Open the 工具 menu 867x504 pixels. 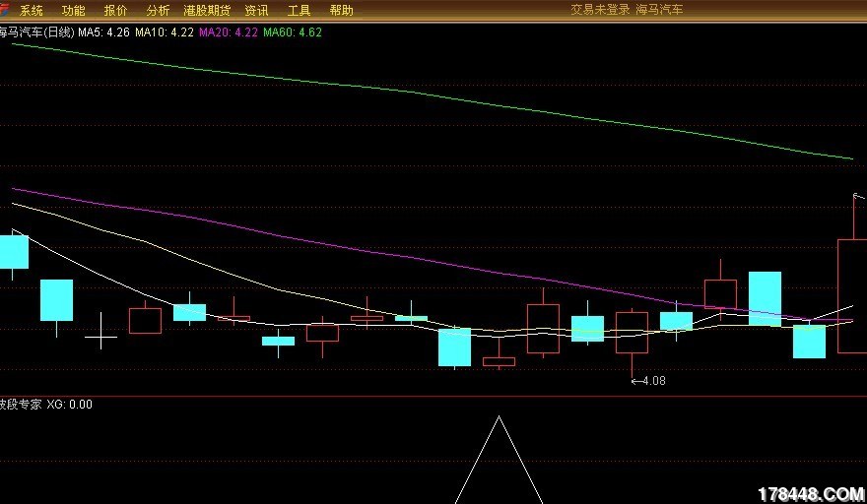pos(300,10)
